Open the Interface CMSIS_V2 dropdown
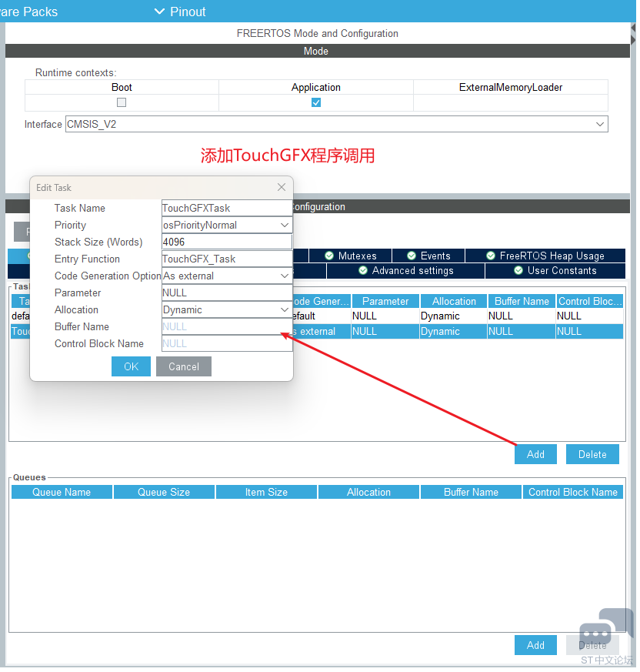 point(338,125)
